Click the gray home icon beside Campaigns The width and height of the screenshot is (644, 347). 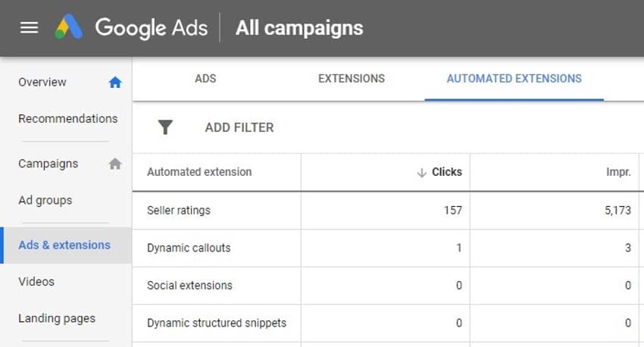click(115, 164)
